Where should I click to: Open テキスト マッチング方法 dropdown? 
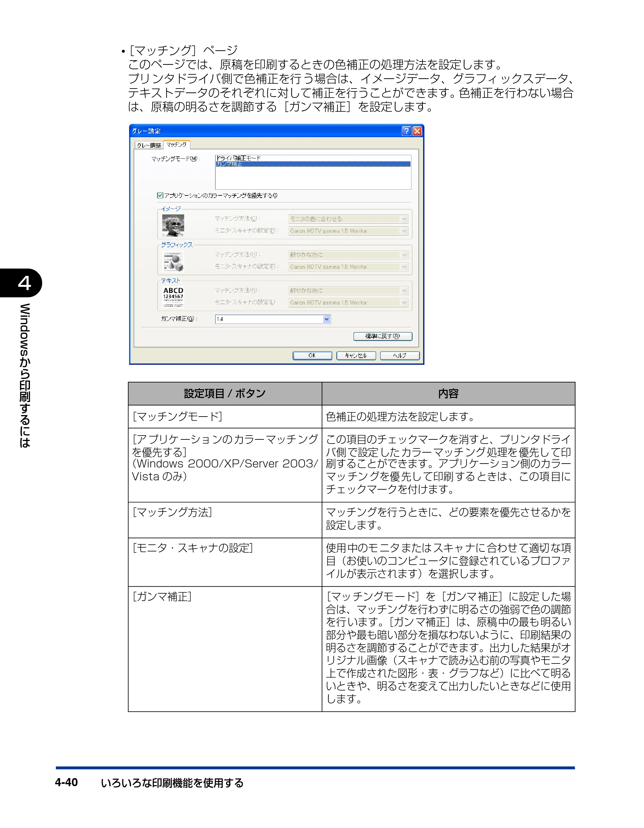pos(348,291)
